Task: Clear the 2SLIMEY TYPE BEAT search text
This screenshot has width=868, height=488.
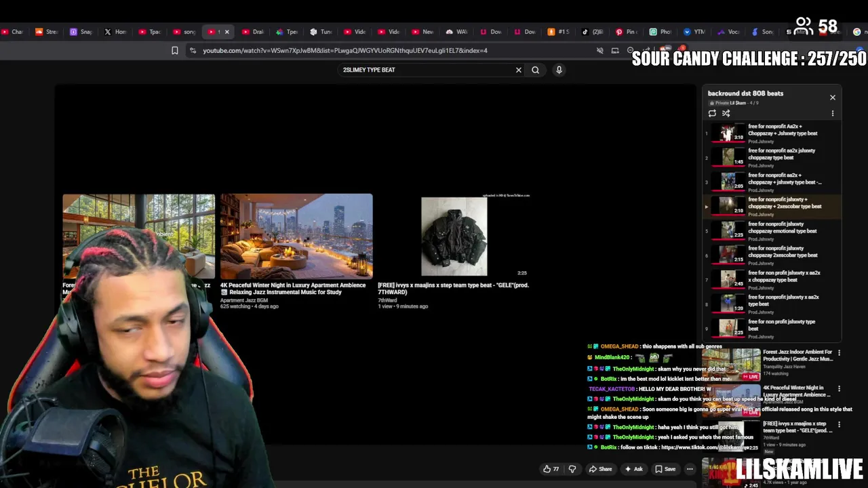Action: tap(519, 70)
